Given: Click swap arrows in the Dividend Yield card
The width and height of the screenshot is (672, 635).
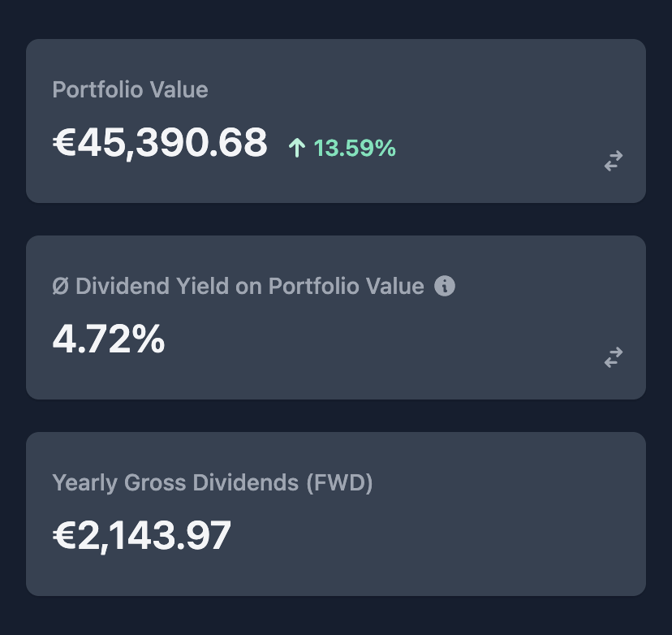Looking at the screenshot, I should click(x=614, y=357).
